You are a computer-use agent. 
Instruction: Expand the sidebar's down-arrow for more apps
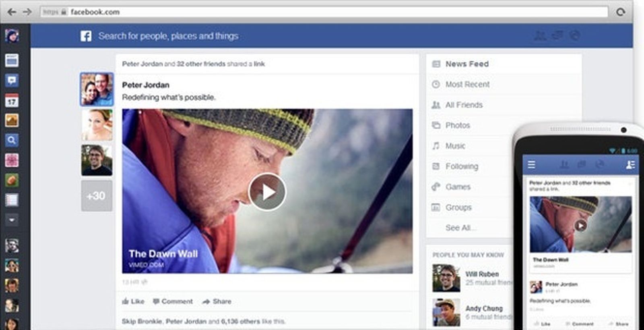(12, 220)
